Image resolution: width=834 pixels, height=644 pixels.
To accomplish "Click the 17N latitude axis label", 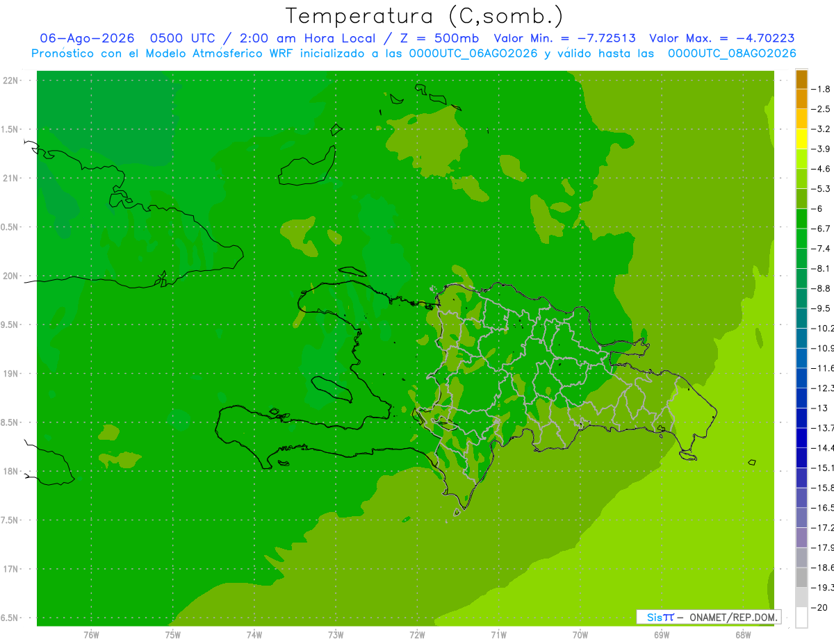I will (x=12, y=569).
